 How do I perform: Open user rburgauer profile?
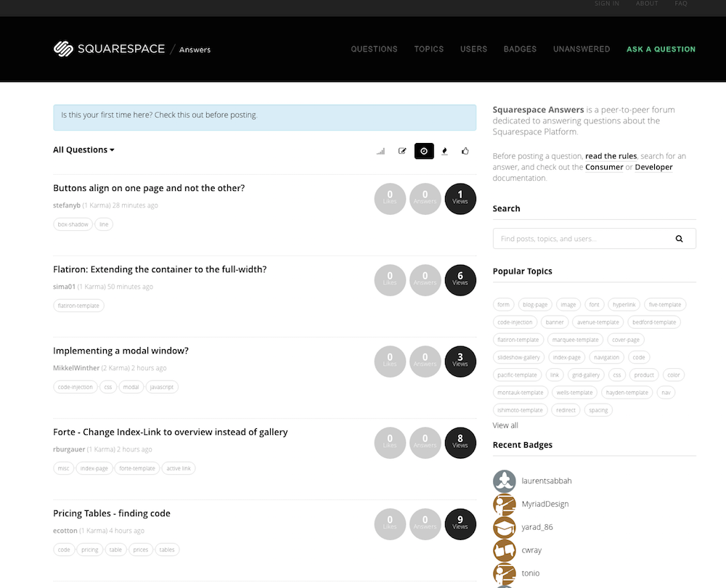69,449
